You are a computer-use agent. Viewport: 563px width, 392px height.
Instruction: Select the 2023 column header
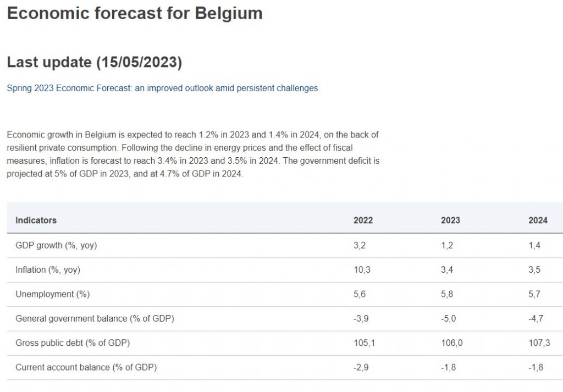pos(450,220)
